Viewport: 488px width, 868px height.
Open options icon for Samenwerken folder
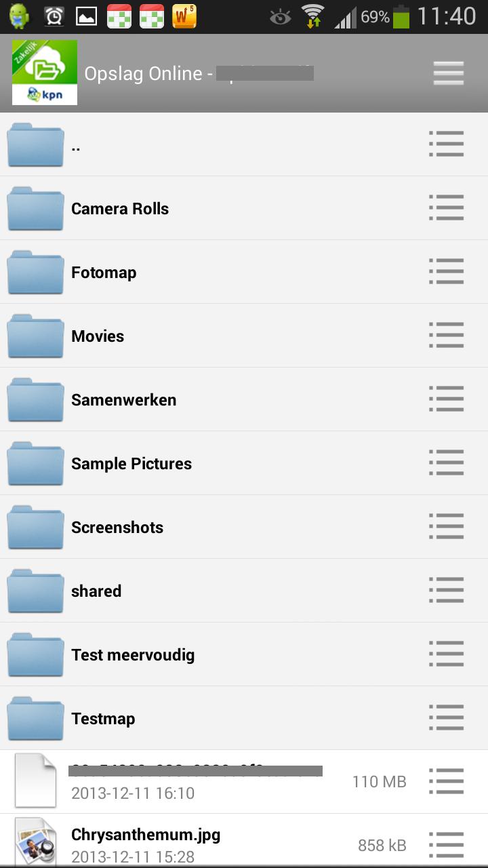[x=447, y=399]
